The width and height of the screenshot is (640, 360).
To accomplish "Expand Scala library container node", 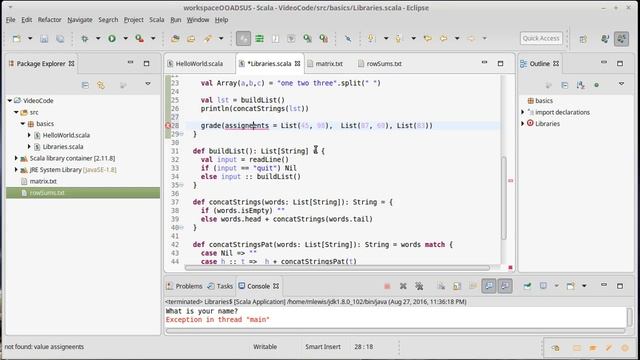I will pos(16,158).
